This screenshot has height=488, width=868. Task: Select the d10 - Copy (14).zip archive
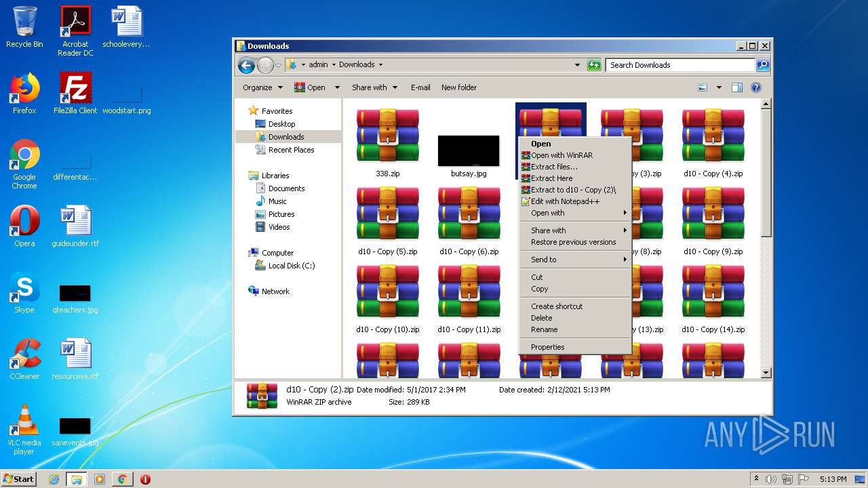tap(713, 298)
